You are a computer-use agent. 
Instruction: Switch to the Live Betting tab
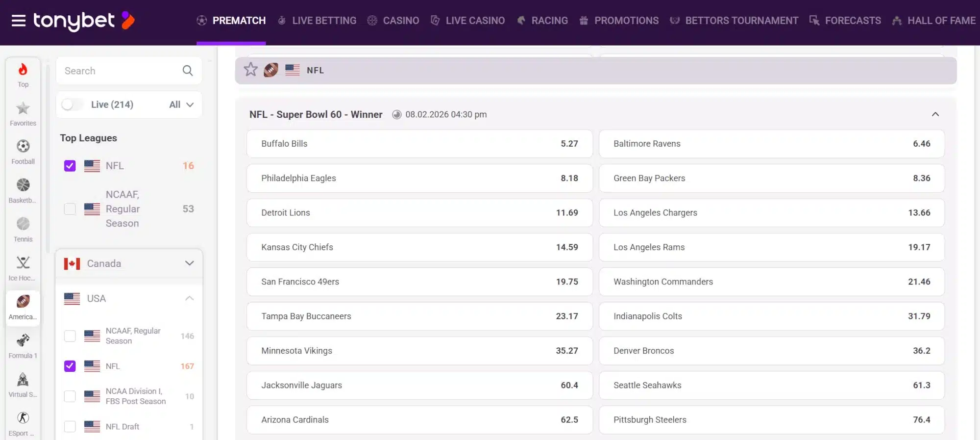click(317, 21)
